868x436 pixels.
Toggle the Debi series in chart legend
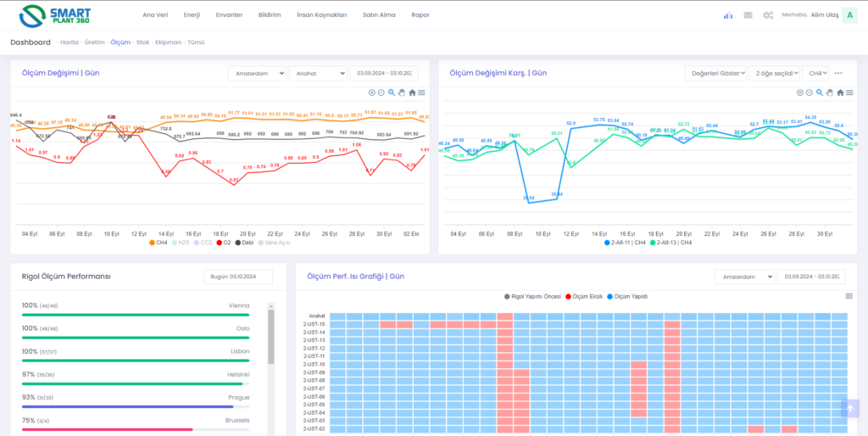click(x=244, y=243)
